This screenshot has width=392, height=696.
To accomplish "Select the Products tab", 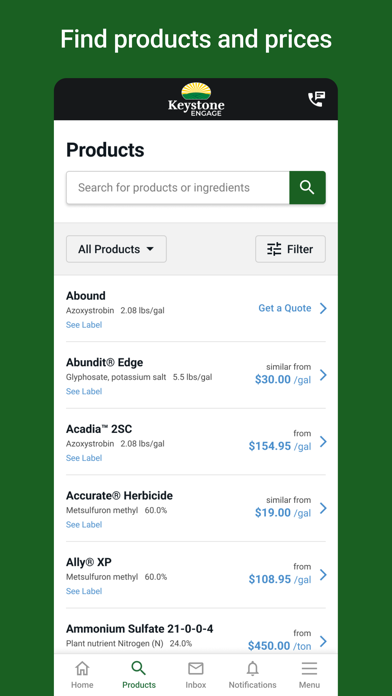I will coord(139,674).
